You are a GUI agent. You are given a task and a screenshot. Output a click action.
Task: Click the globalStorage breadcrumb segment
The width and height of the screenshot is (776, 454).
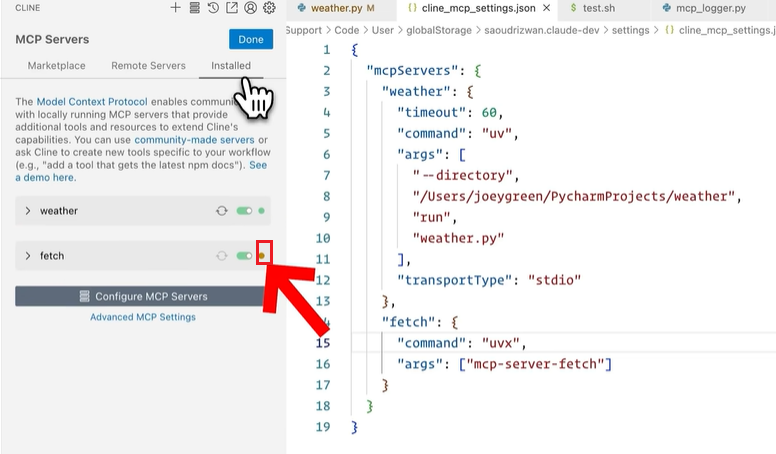439,30
